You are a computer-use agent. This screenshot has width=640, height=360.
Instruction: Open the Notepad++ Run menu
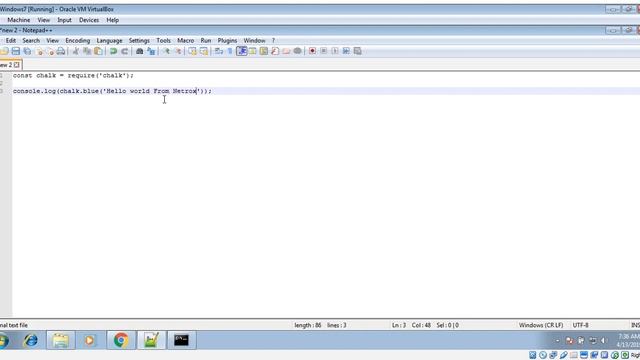(x=206, y=40)
